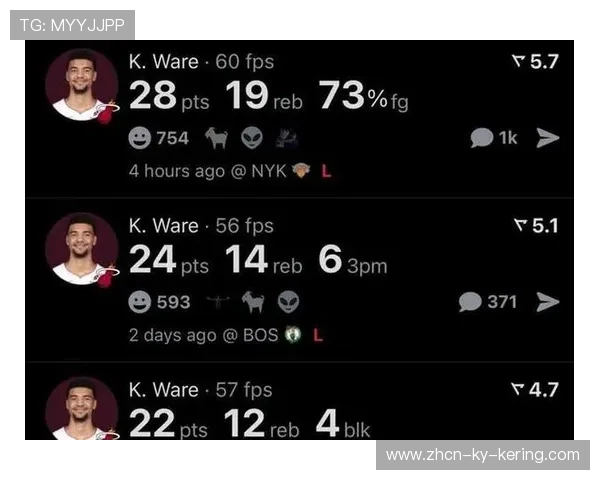Tap the 5.7 rating score indicator
This screenshot has width=600, height=480.
coord(535,61)
